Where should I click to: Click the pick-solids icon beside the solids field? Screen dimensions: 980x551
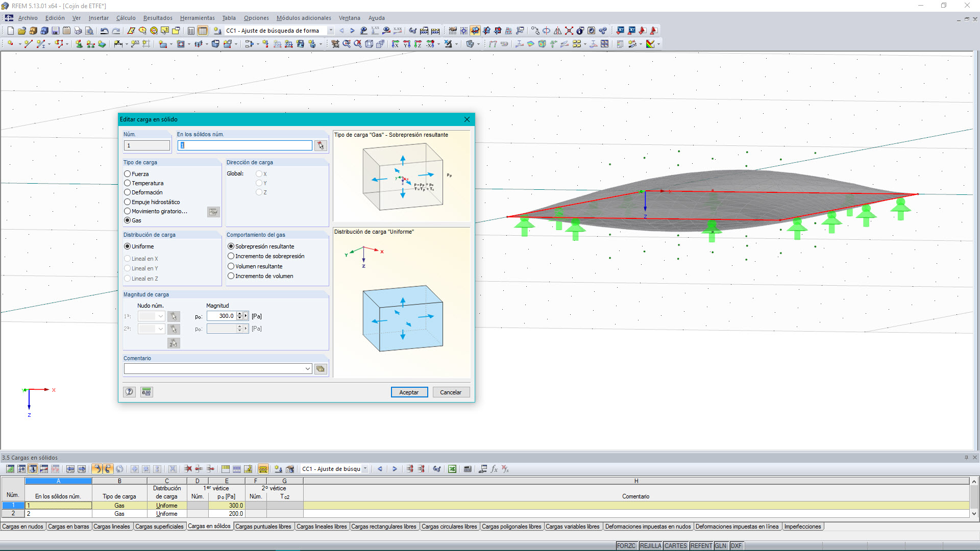point(321,146)
